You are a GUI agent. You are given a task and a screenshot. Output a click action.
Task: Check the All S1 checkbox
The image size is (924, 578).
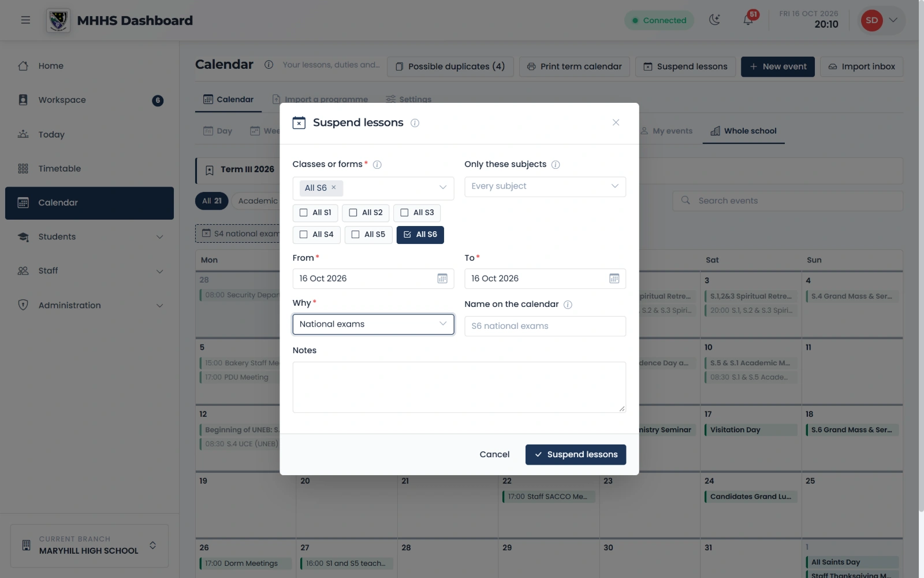coord(315,213)
